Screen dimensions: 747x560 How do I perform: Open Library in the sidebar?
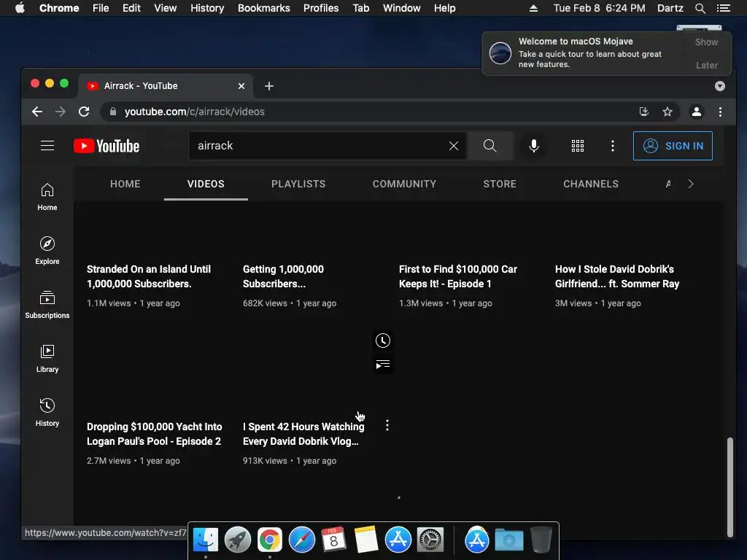(47, 359)
